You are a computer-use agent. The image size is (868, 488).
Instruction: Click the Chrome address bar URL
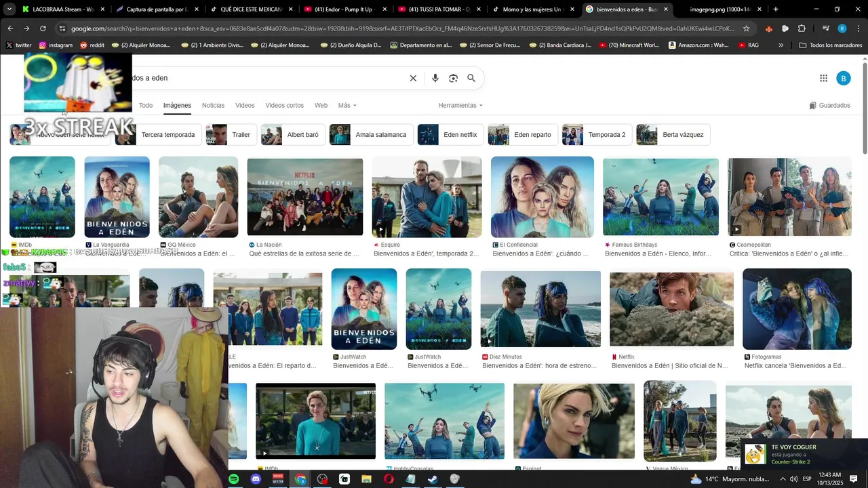(x=403, y=28)
